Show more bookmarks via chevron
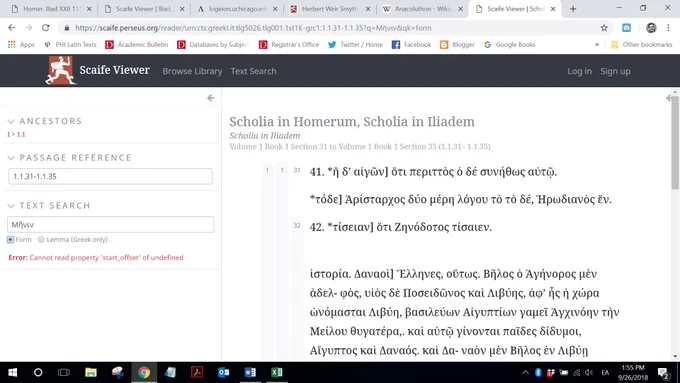This screenshot has height=383, width=680. 597,44
